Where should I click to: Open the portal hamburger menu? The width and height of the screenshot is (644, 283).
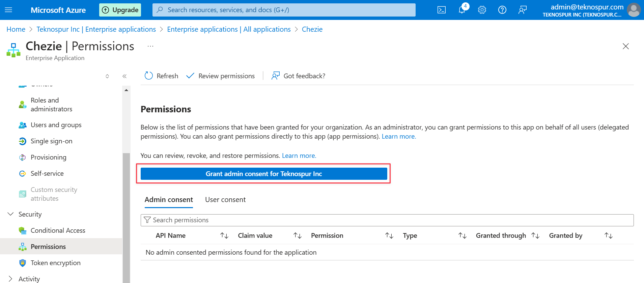[9, 10]
